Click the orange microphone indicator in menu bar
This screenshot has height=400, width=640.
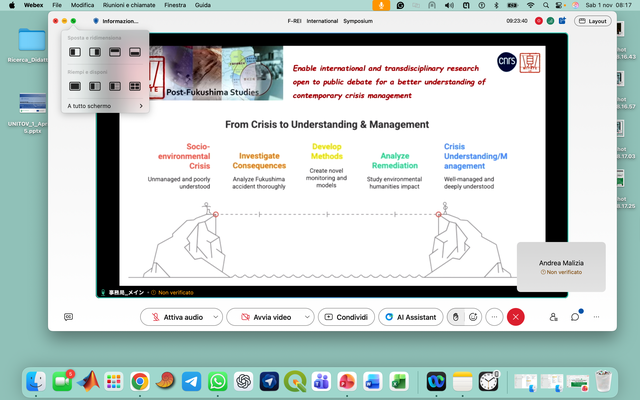(x=381, y=5)
